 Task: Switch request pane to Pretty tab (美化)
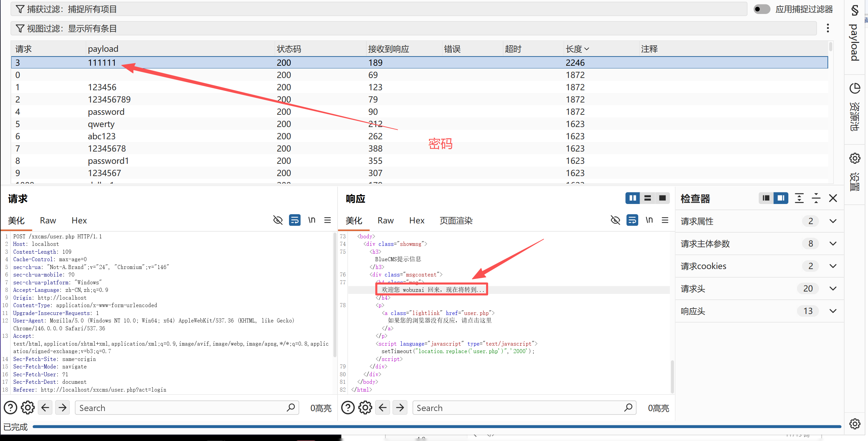point(16,221)
